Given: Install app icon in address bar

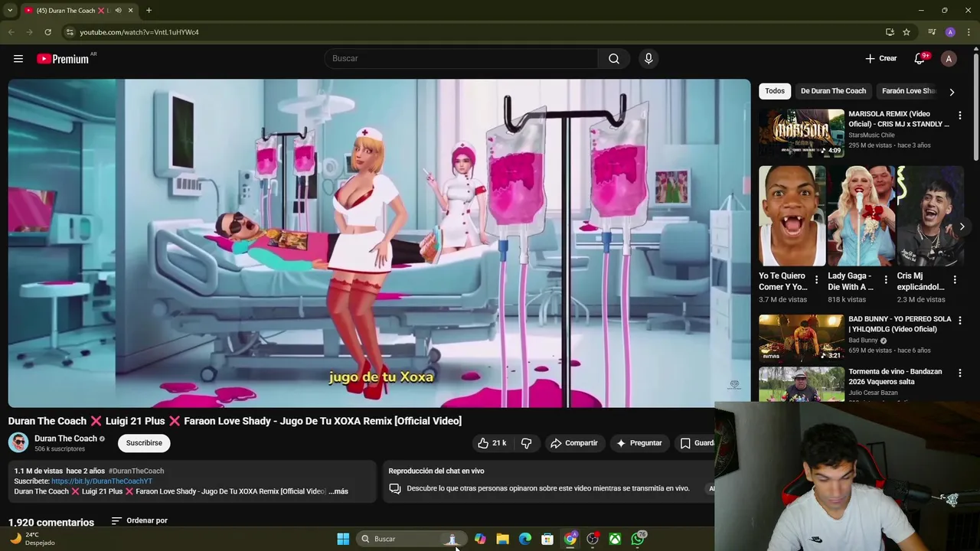Looking at the screenshot, I should coord(890,32).
